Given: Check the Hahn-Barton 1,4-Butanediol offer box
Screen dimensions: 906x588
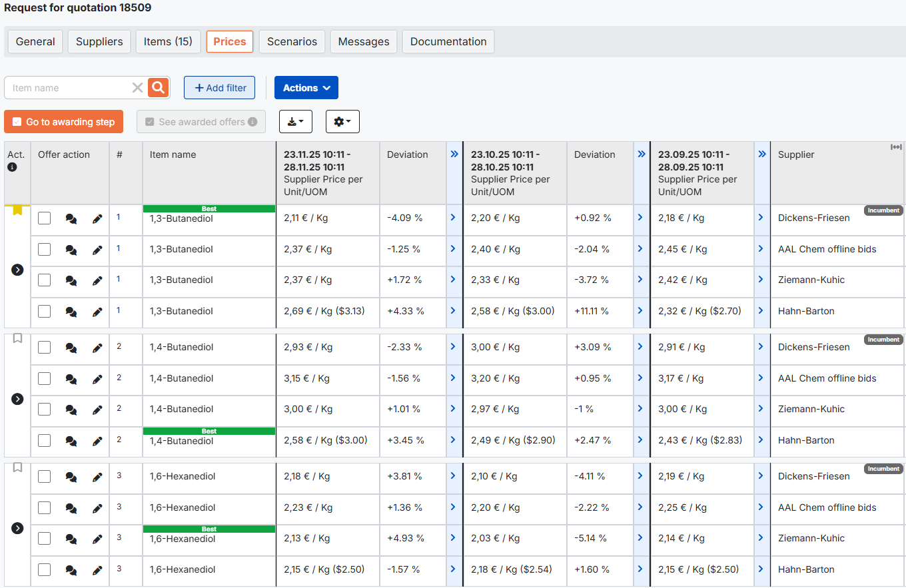Looking at the screenshot, I should (x=44, y=440).
